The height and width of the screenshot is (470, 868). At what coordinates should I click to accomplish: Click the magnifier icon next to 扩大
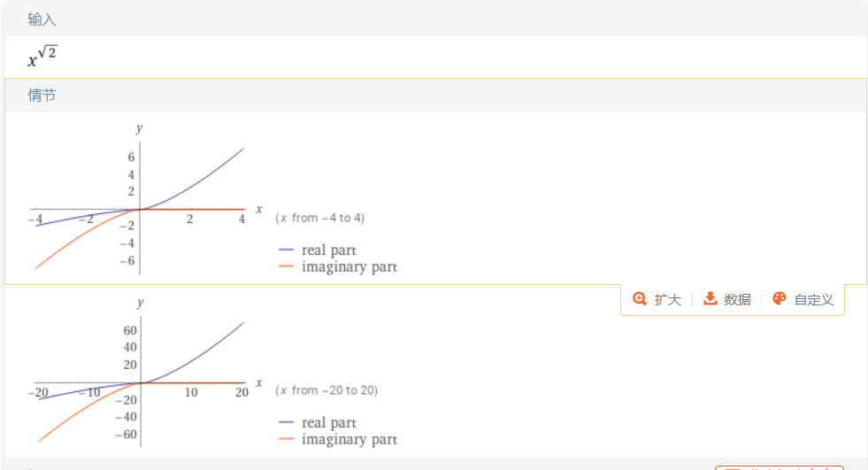(x=640, y=299)
